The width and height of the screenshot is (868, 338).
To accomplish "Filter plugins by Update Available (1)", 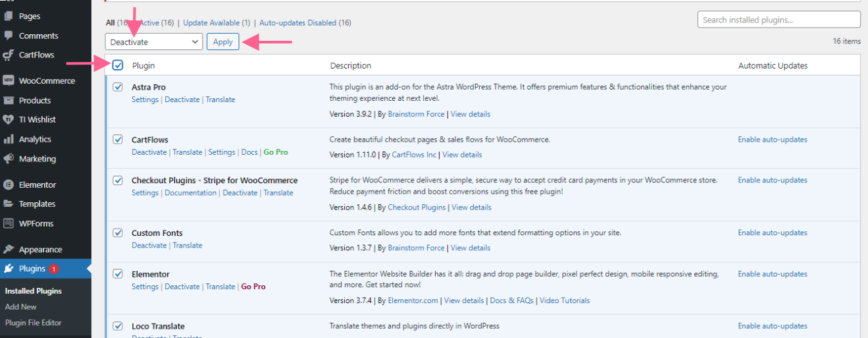I will pyautogui.click(x=217, y=22).
